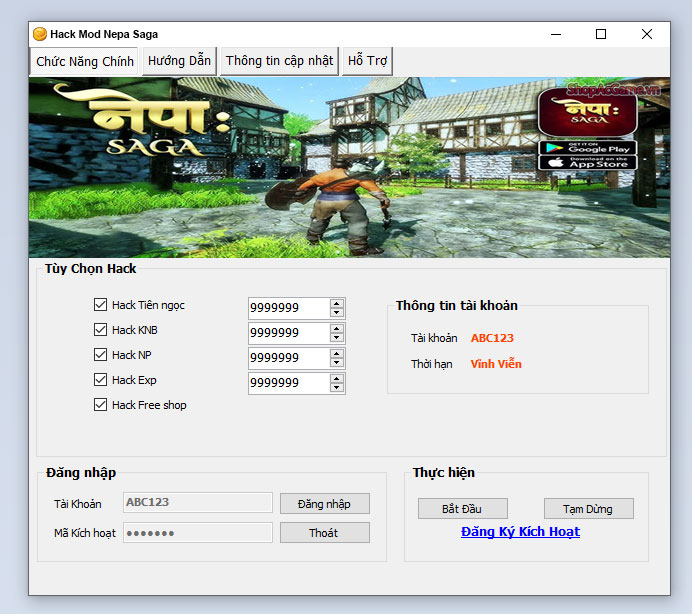Open the Thông tin cập nhật tab
This screenshot has width=693, height=616.
pos(279,61)
